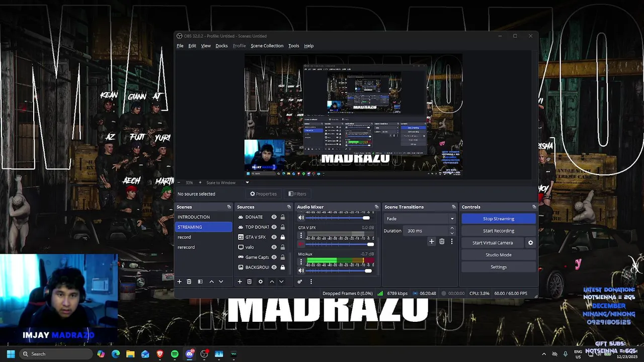644x362 pixels.
Task: Open Settings from Controls dock
Action: (x=499, y=267)
